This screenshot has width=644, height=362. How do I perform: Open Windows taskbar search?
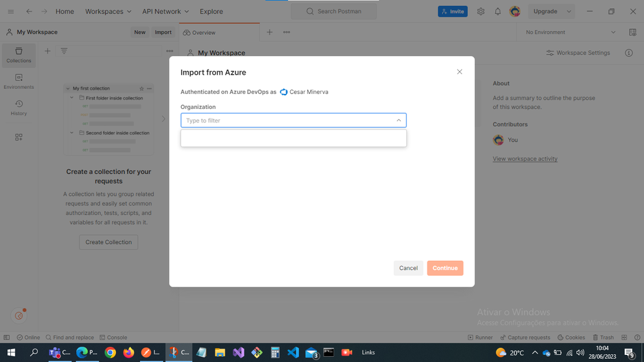coord(34,352)
